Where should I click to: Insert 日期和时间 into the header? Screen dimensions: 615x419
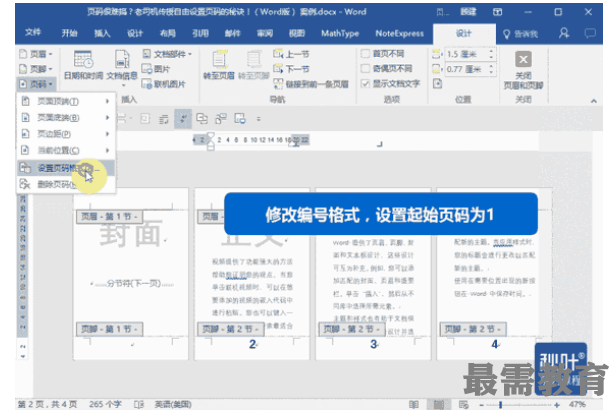coord(83,65)
